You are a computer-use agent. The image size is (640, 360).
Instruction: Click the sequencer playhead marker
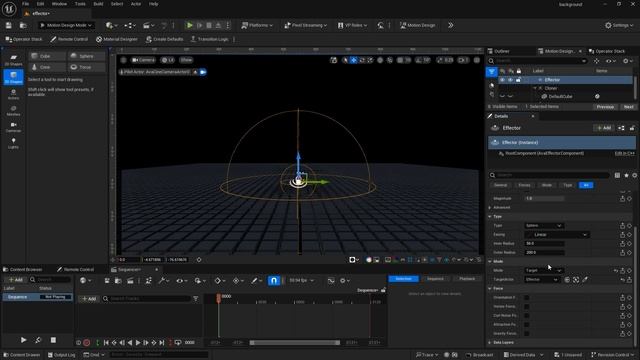click(218, 298)
